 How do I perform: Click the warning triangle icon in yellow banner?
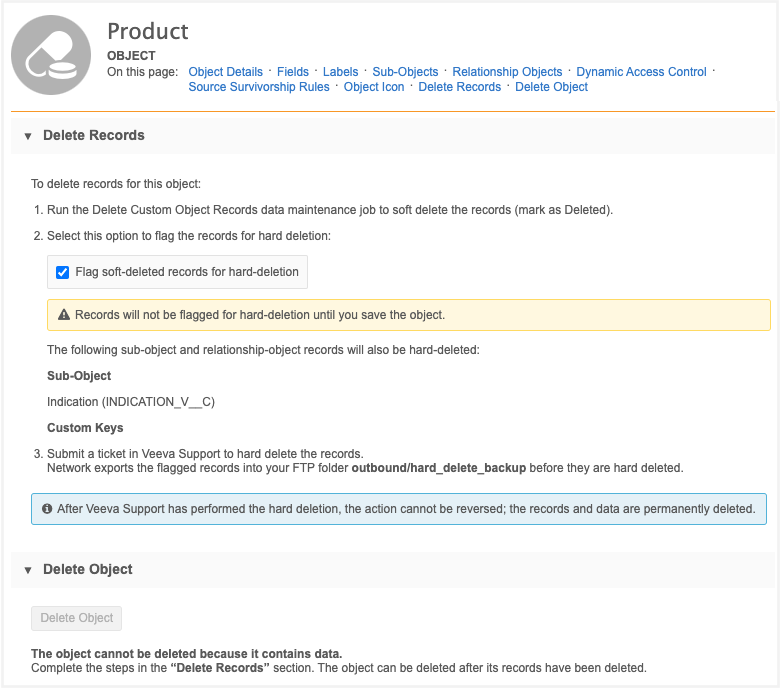(x=63, y=315)
